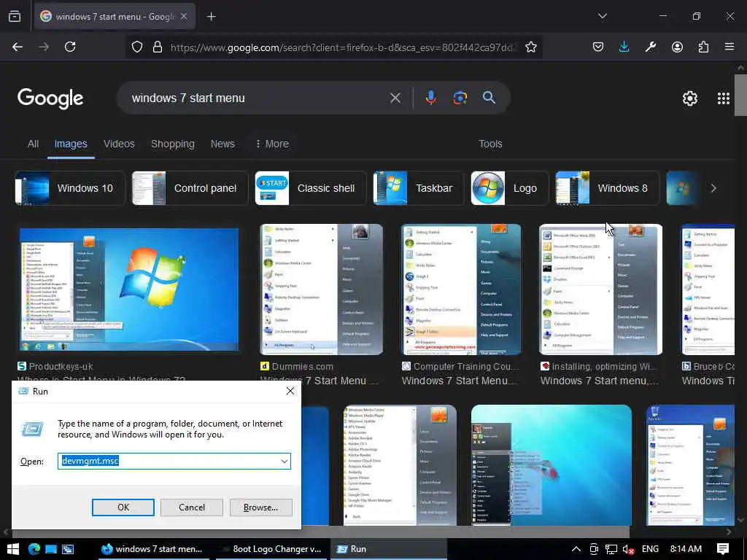Open Computer Training start menu image
This screenshot has width=747, height=560.
(x=461, y=289)
